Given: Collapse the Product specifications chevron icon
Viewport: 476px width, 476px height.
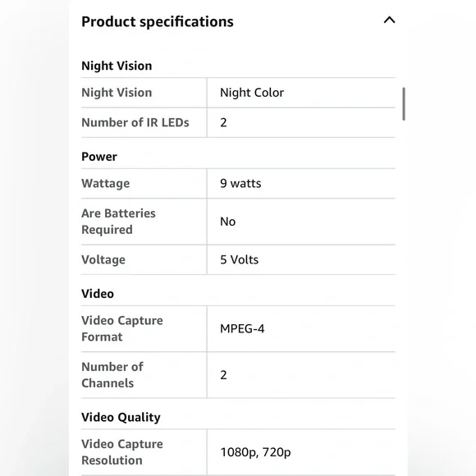Looking at the screenshot, I should click(x=389, y=21).
